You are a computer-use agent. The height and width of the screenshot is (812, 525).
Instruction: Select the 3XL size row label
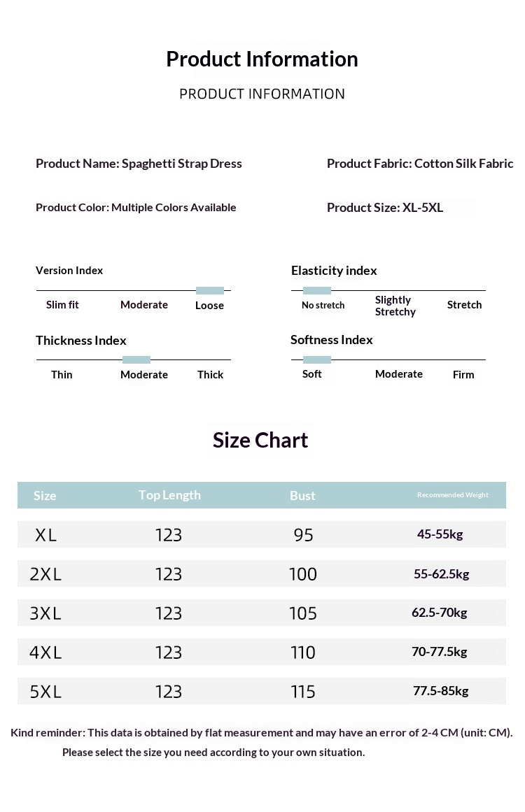coord(45,613)
